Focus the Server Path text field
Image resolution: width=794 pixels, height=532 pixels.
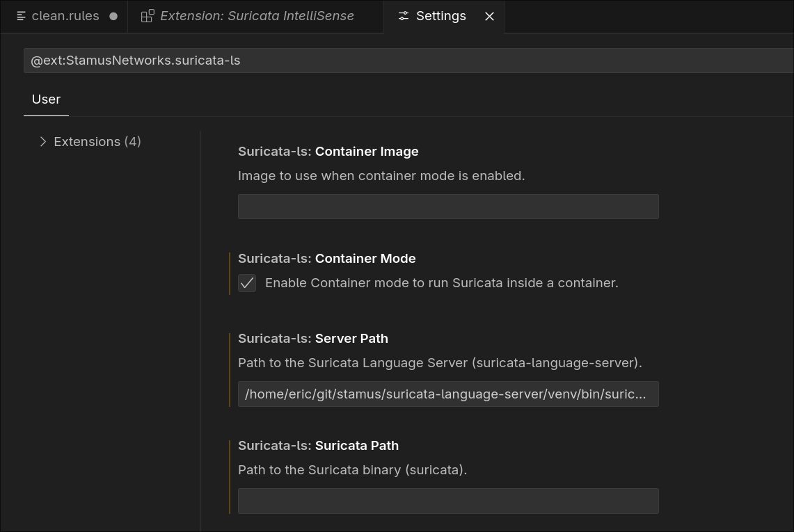448,394
